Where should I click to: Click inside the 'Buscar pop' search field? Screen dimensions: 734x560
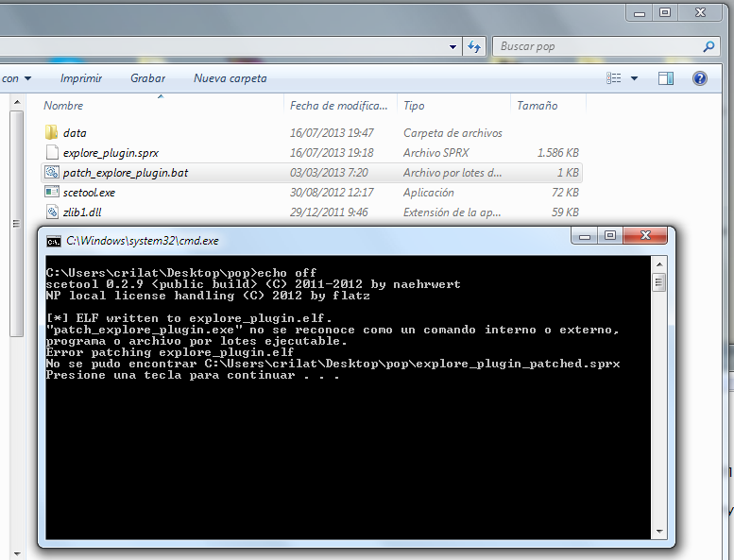coord(595,46)
